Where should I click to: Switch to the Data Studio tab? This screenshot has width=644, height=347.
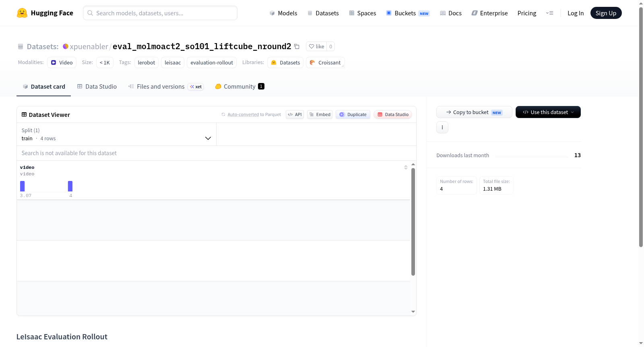97,86
